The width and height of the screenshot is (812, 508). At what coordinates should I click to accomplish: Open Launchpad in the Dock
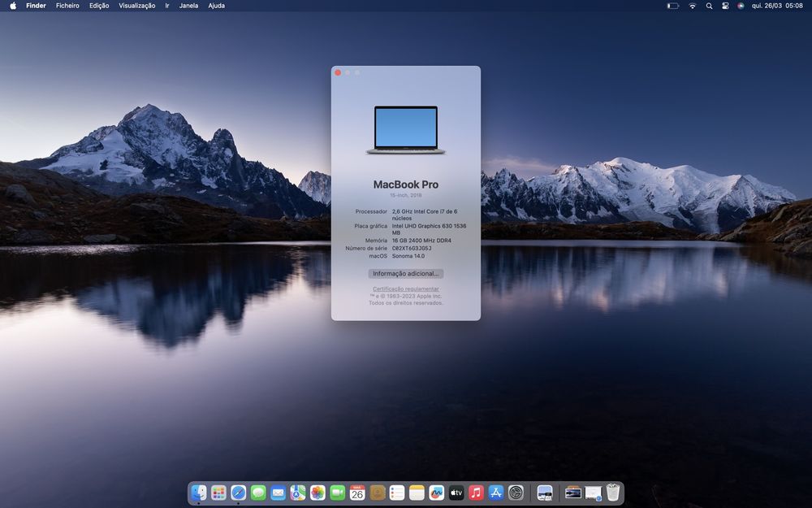[x=218, y=493]
